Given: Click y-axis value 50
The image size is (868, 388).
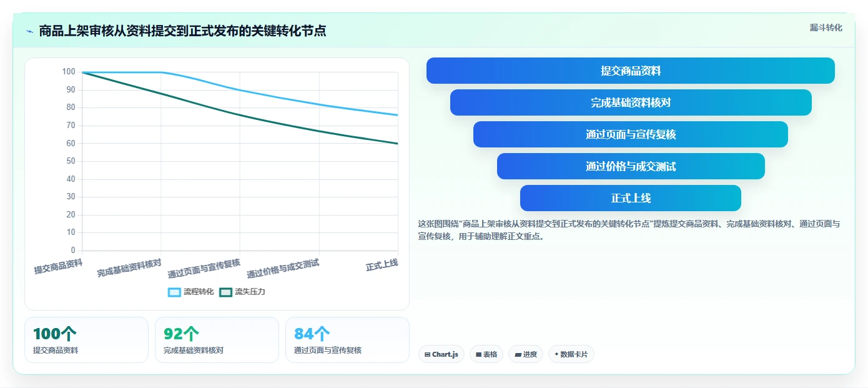Looking at the screenshot, I should pyautogui.click(x=71, y=161).
